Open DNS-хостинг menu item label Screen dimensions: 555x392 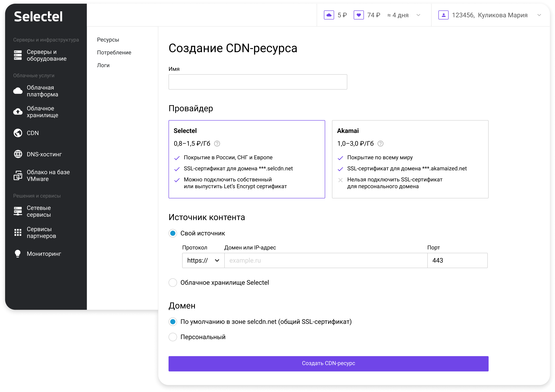(x=44, y=154)
